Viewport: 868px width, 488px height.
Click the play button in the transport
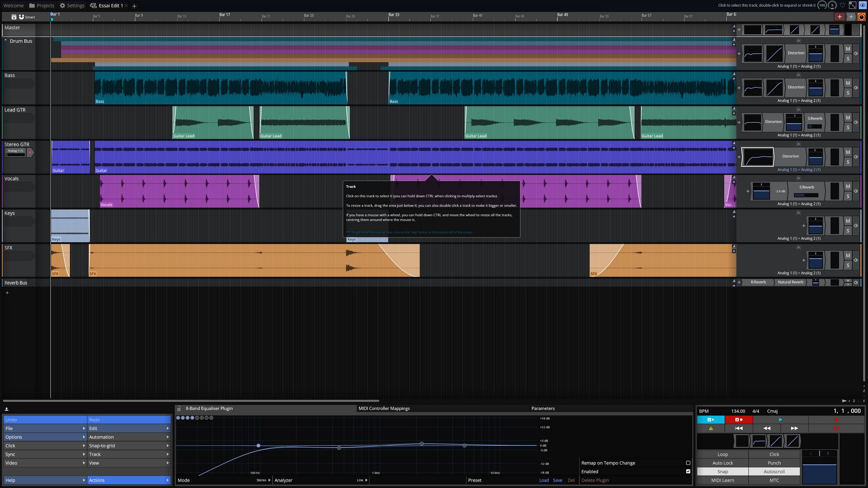[781, 420]
